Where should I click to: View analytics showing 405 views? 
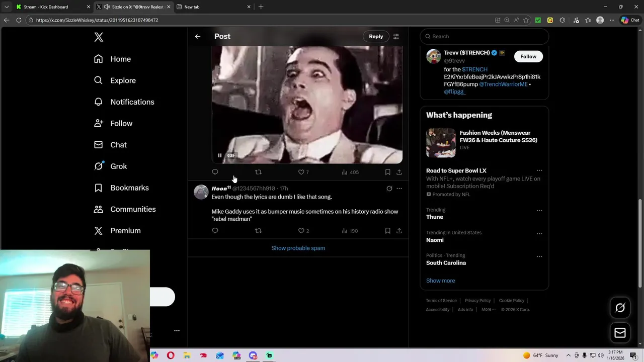(350, 172)
